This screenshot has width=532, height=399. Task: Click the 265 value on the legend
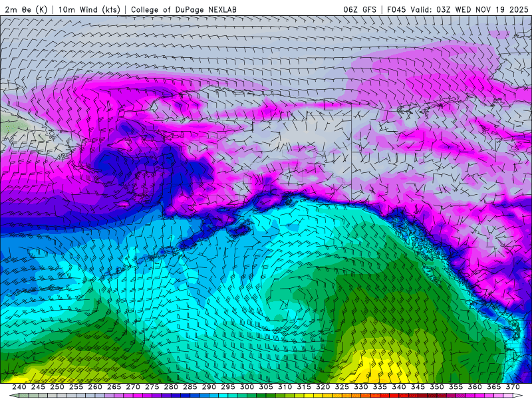pyautogui.click(x=114, y=387)
